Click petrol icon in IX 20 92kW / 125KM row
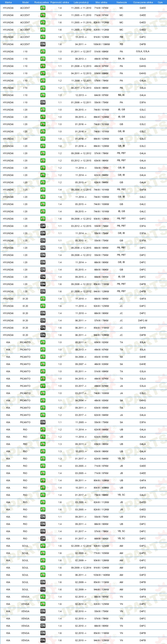Screen dimensions: 167x644 click(x=43, y=306)
